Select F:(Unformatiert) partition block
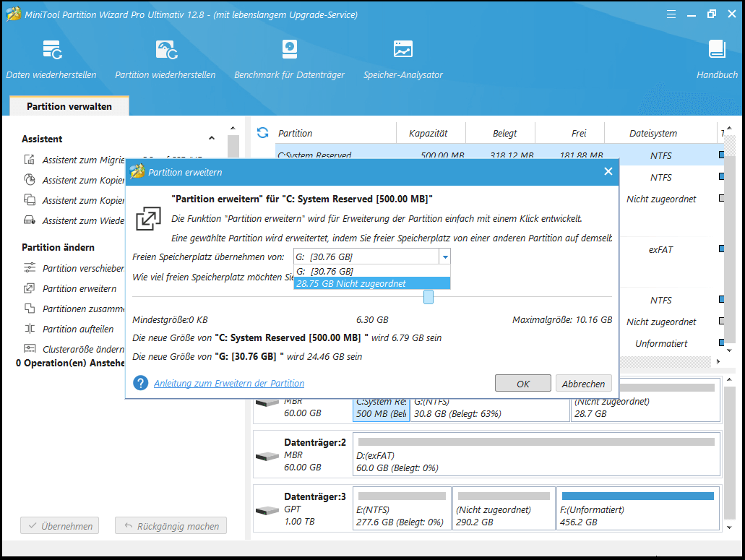 (x=638, y=508)
